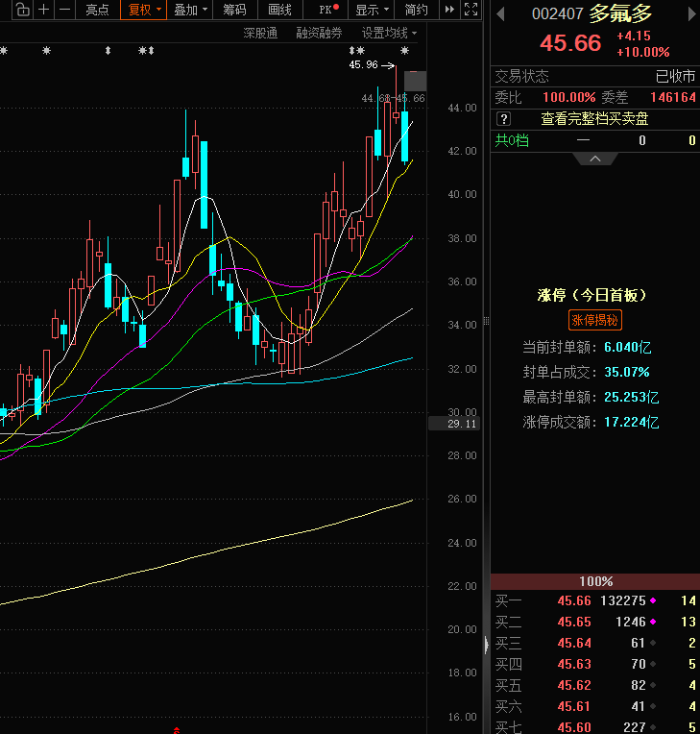Viewport: 700px width, 734px height.
Task: Click the 44.00 price axis label
Action: [462, 109]
